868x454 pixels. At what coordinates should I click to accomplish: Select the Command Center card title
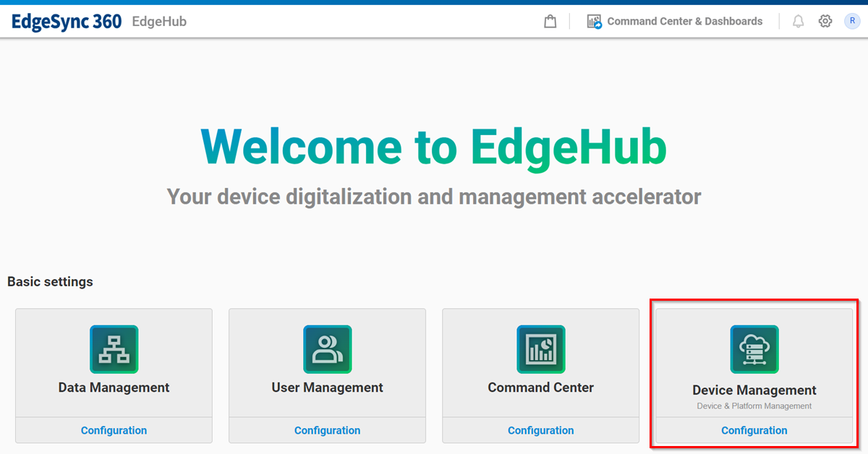[x=540, y=387]
